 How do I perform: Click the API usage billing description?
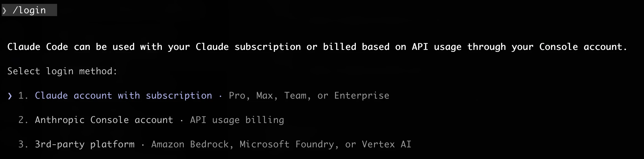pyautogui.click(x=237, y=120)
